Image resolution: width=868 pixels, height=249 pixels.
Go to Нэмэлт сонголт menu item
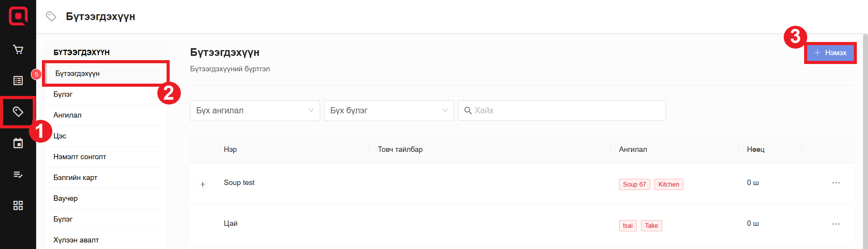pyautogui.click(x=80, y=157)
